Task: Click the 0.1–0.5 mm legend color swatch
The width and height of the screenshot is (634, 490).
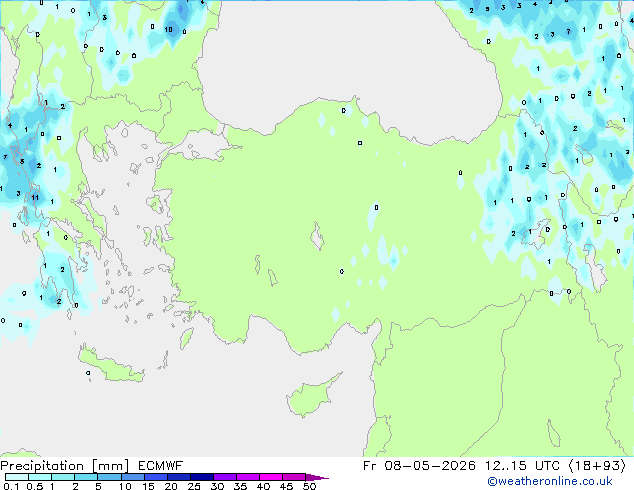Action: [17, 477]
